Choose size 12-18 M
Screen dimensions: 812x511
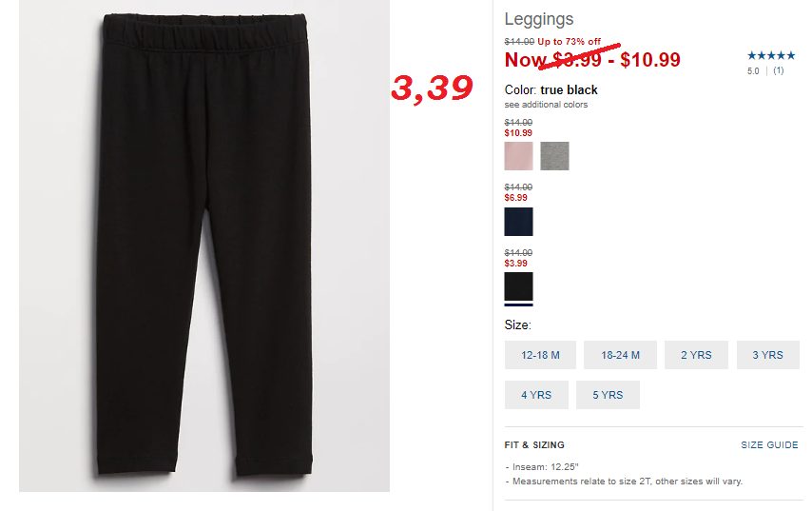[540, 355]
